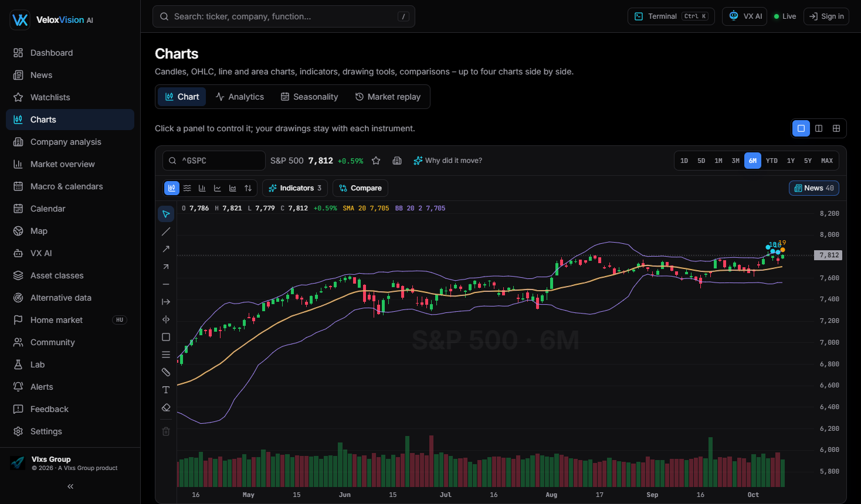Screen dimensions: 861x504
Task: Switch to candlestick chart type
Action: pos(172,188)
